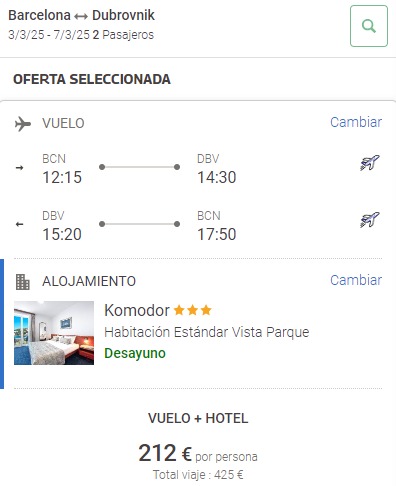
Task: Click the outbound right arrow icon
Action: pos(20,167)
